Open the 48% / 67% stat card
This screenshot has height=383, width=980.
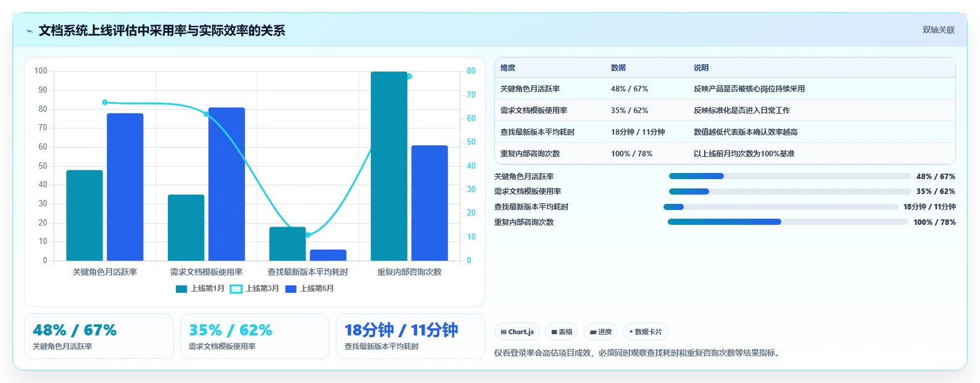99,336
